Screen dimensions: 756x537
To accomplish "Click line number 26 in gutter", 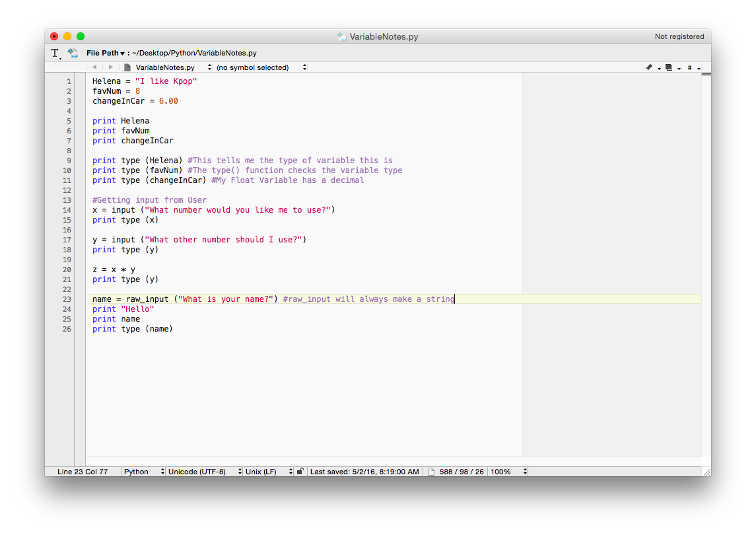I will pyautogui.click(x=67, y=329).
